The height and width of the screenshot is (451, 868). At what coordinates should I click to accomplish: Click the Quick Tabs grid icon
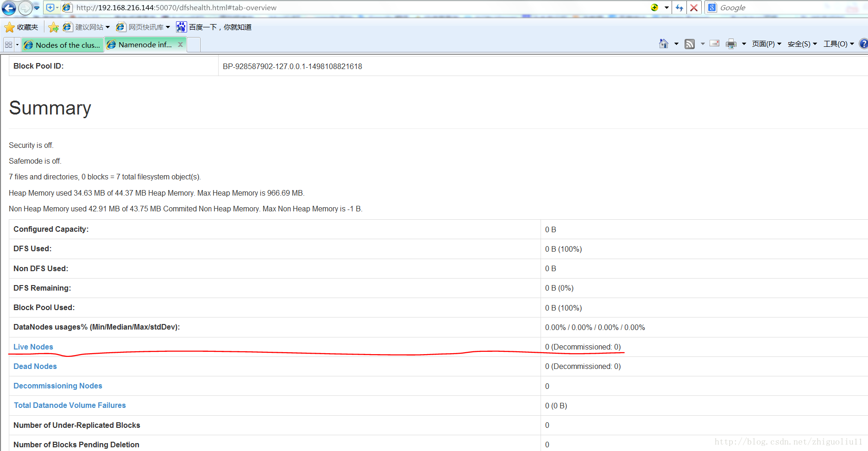point(8,45)
